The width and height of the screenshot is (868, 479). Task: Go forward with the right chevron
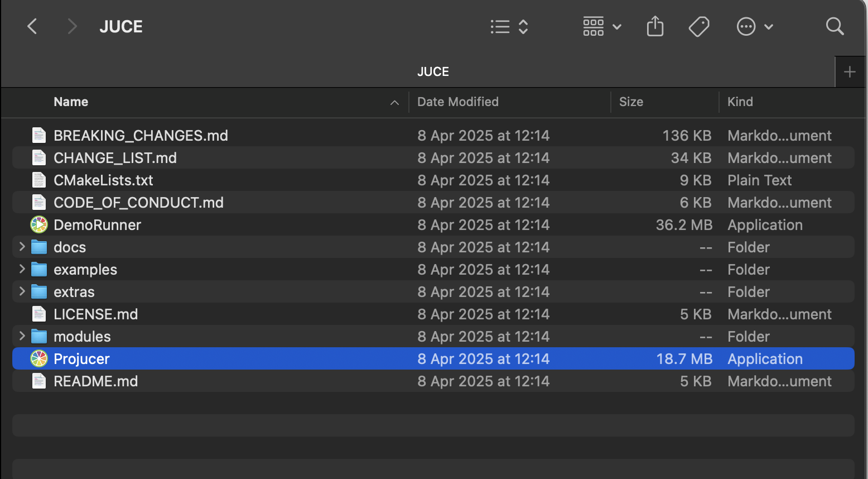pyautogui.click(x=71, y=26)
